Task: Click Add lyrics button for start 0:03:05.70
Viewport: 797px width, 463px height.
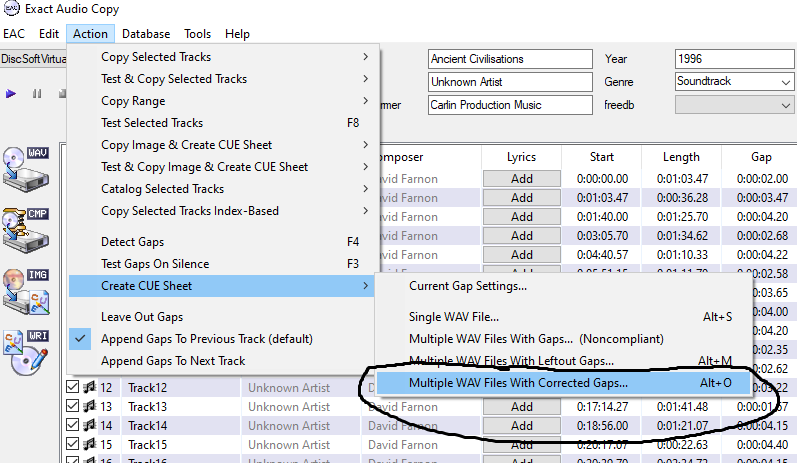Action: point(522,236)
